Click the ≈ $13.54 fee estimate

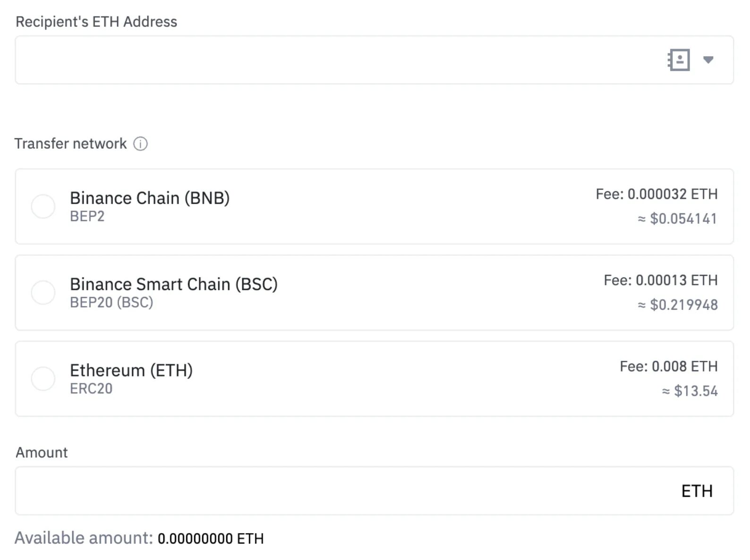coord(690,391)
